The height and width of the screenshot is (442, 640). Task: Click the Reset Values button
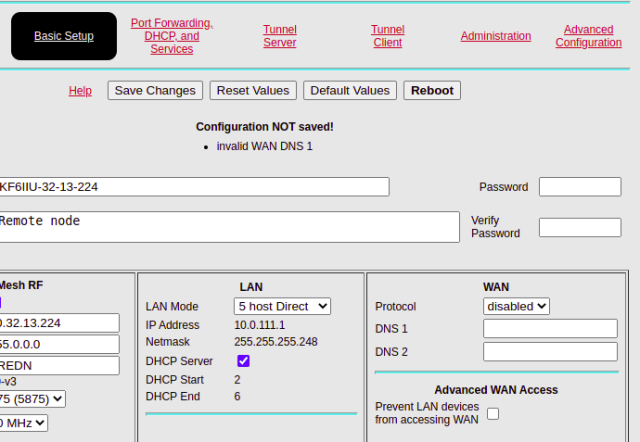253,90
